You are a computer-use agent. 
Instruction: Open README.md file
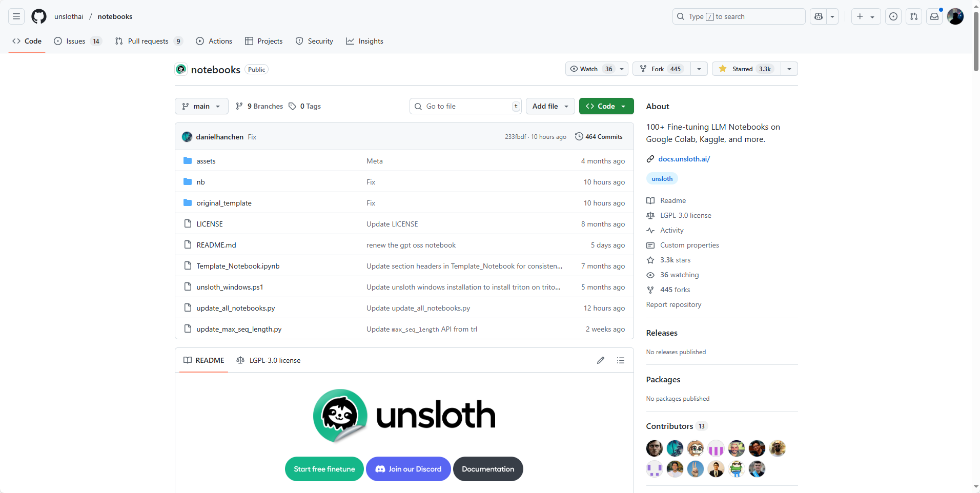(216, 245)
